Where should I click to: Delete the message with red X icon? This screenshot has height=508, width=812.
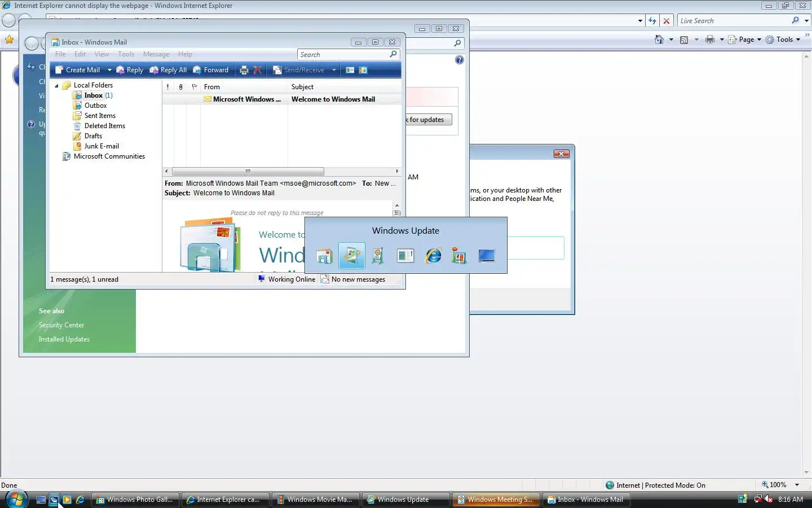[258, 70]
